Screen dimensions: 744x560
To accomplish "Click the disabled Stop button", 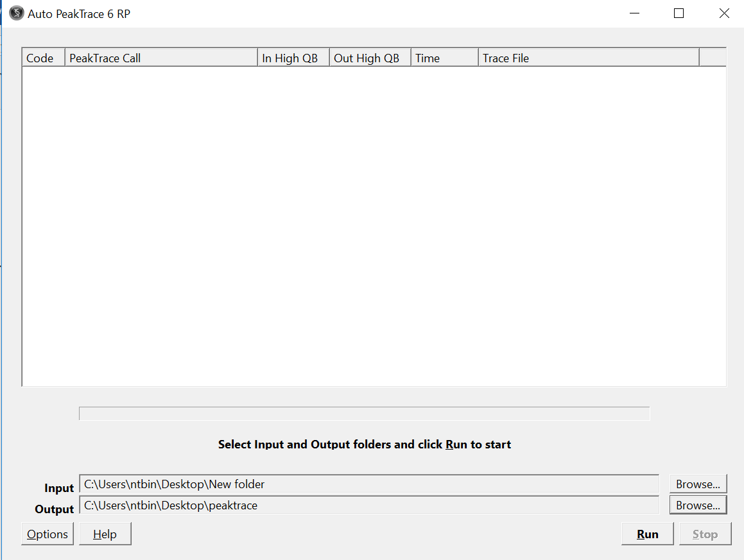I will [705, 534].
